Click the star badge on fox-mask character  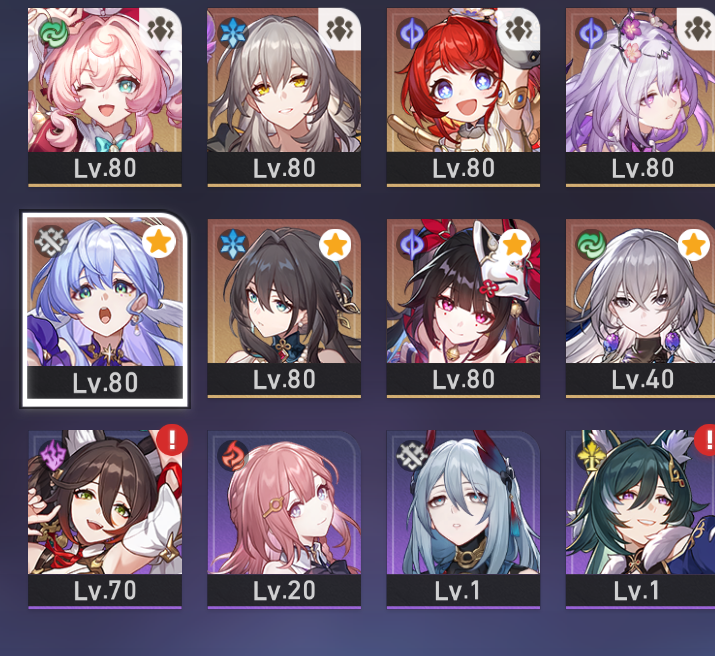pyautogui.click(x=515, y=245)
